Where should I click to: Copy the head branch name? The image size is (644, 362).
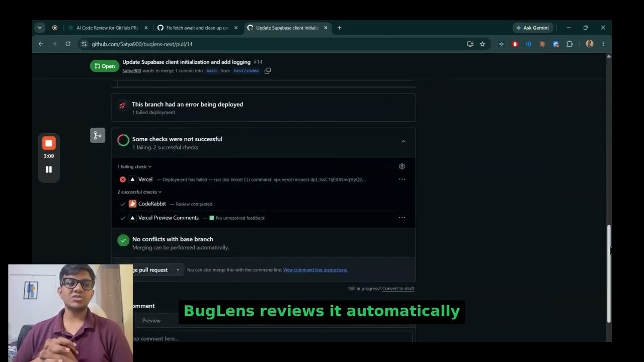pyautogui.click(x=268, y=71)
